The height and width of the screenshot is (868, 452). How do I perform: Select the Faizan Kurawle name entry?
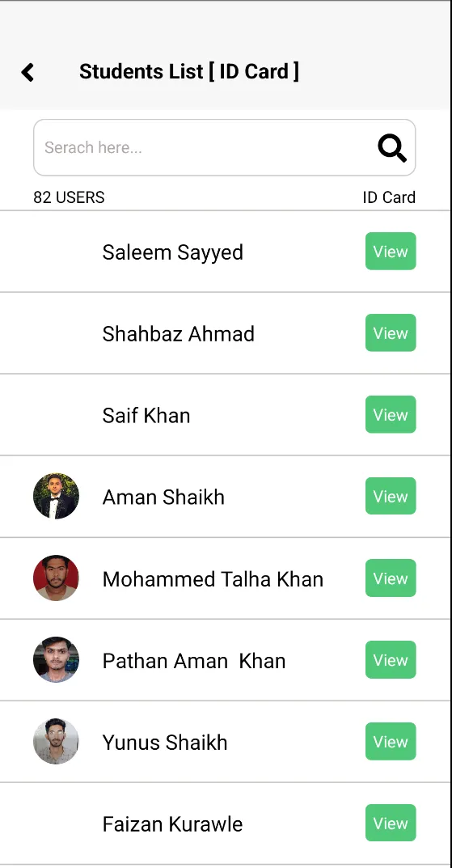point(172,824)
